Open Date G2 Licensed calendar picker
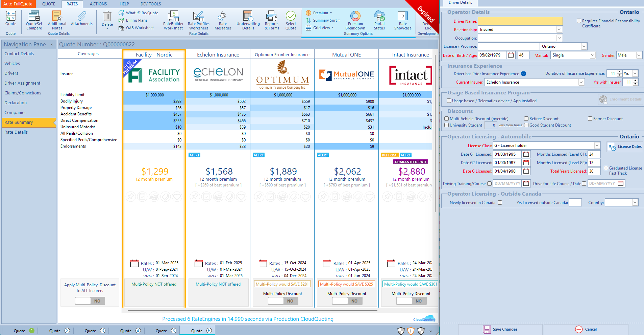Image resolution: width=644 pixels, height=335 pixels. 526,163
